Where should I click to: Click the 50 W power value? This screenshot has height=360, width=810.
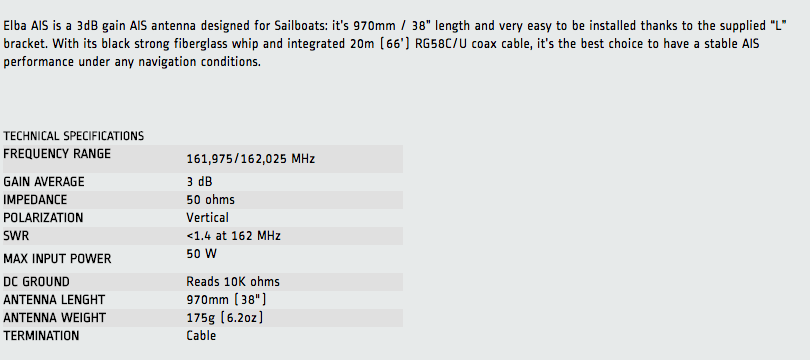pos(201,254)
